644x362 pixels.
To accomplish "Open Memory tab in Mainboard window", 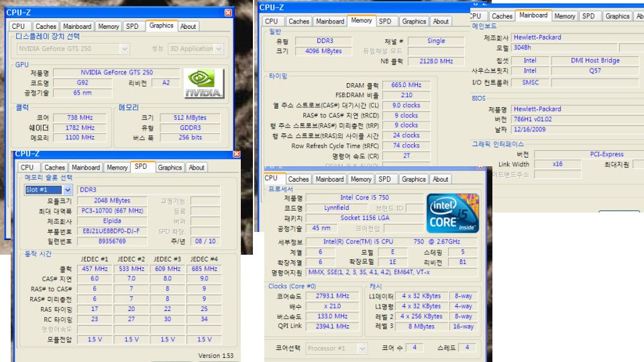I will [x=565, y=16].
